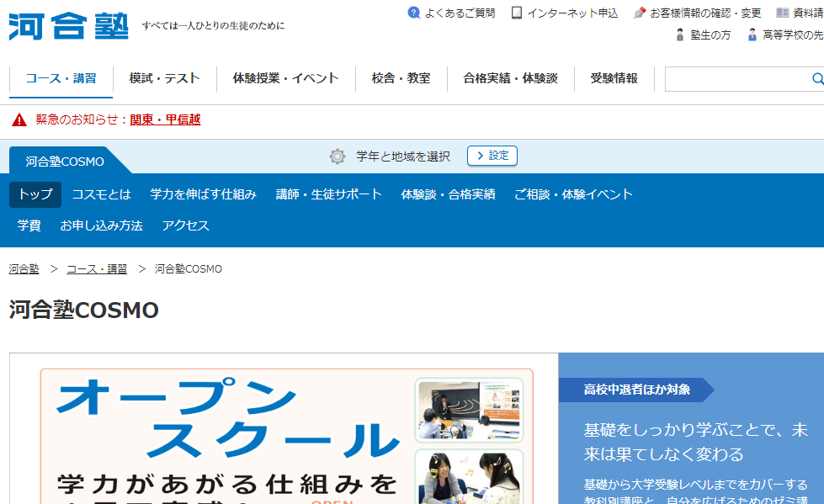Click the FAQ question mark icon
The width and height of the screenshot is (824, 504).
414,13
